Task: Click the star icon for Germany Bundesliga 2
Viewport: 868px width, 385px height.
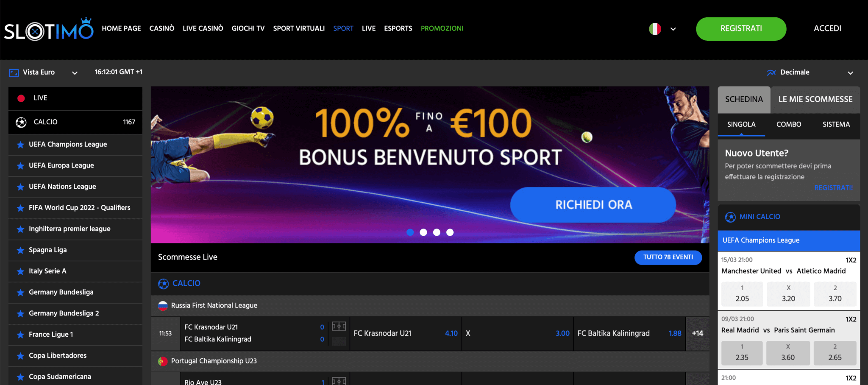Action: pos(20,313)
